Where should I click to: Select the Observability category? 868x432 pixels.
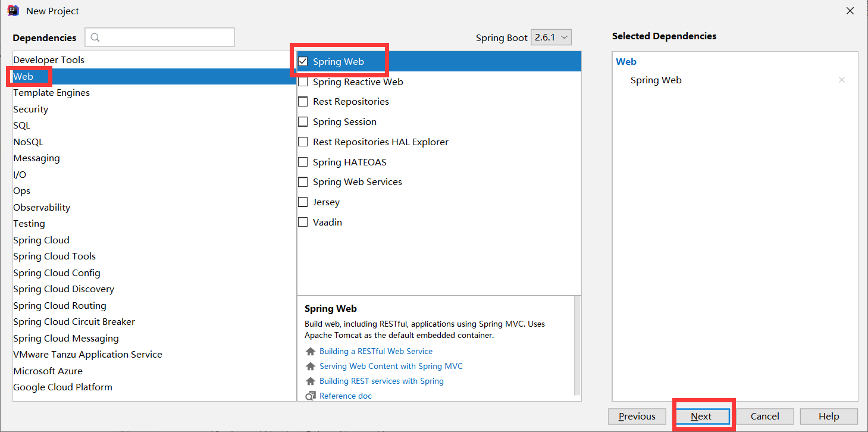(x=155, y=207)
